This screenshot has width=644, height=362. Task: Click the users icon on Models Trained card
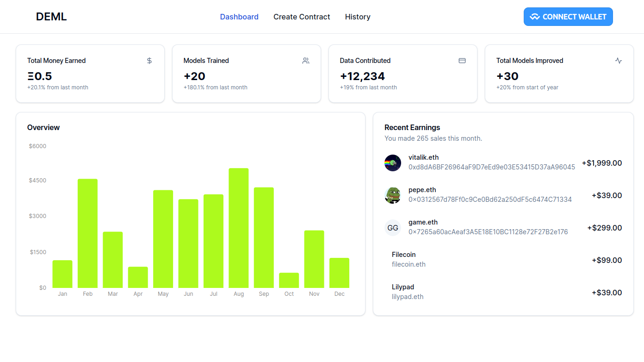click(306, 61)
